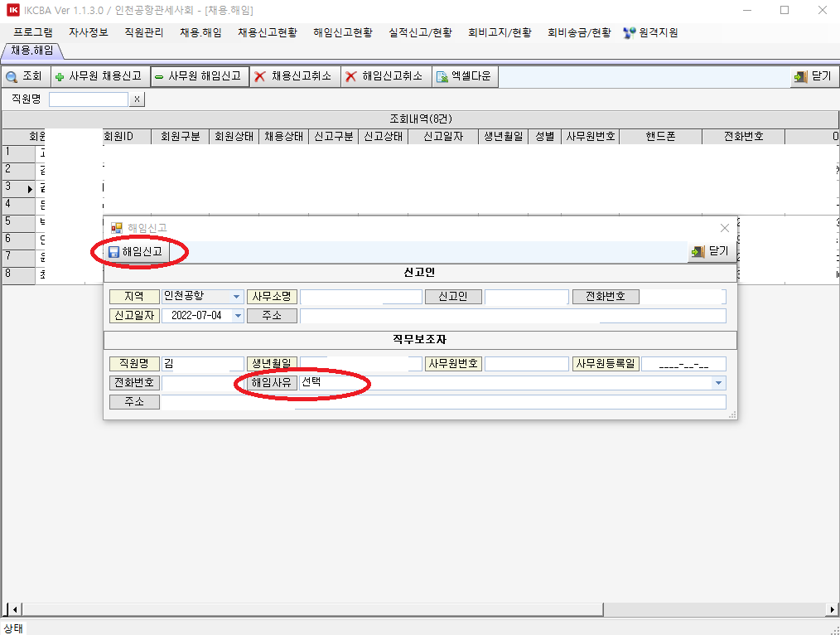The image size is (840, 635).
Task: Open the 직원관리 menu
Action: [143, 32]
